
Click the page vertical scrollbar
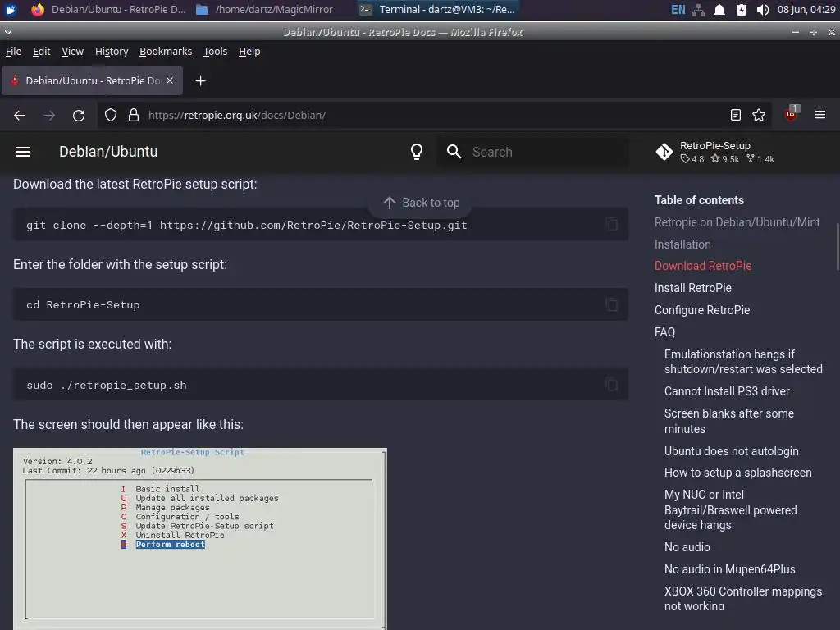837,247
